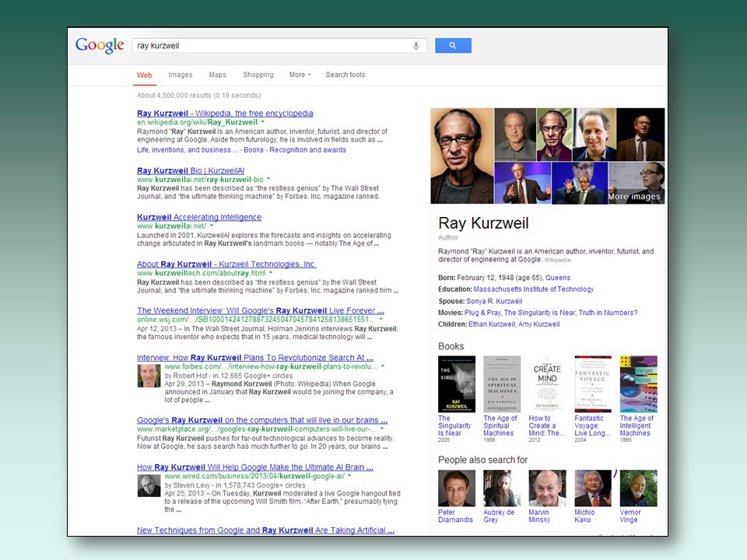Expand arrow beside www.forbes.com URL
Screen dimensions: 747x560
[x=383, y=366]
